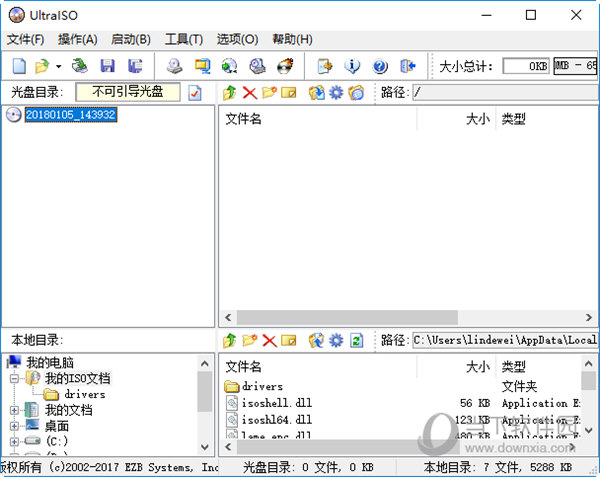This screenshot has height=477, width=600.
Task: Refresh the local directory listing
Action: point(356,340)
